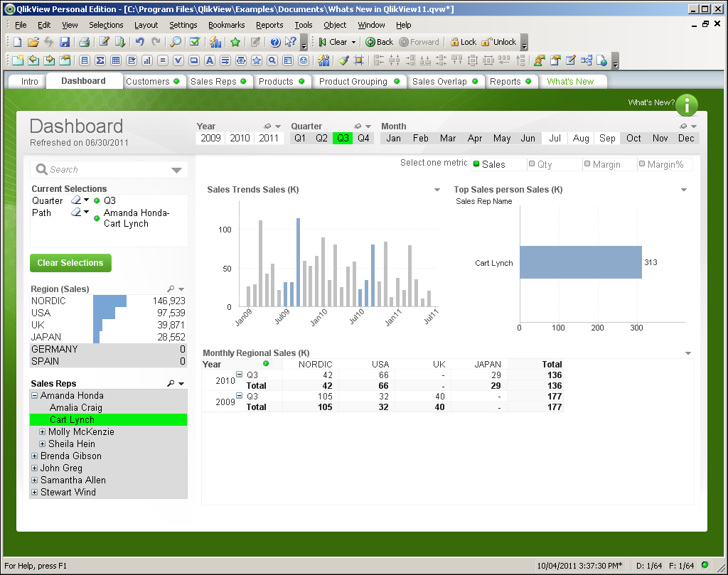Click the NORDIC region sales bar
This screenshot has width=728, height=575.
click(x=109, y=301)
